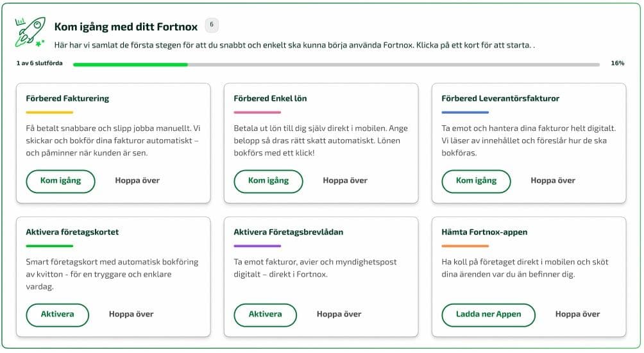This screenshot has height=353, width=644.
Task: Click the step count badge showing 6
Action: coord(212,26)
